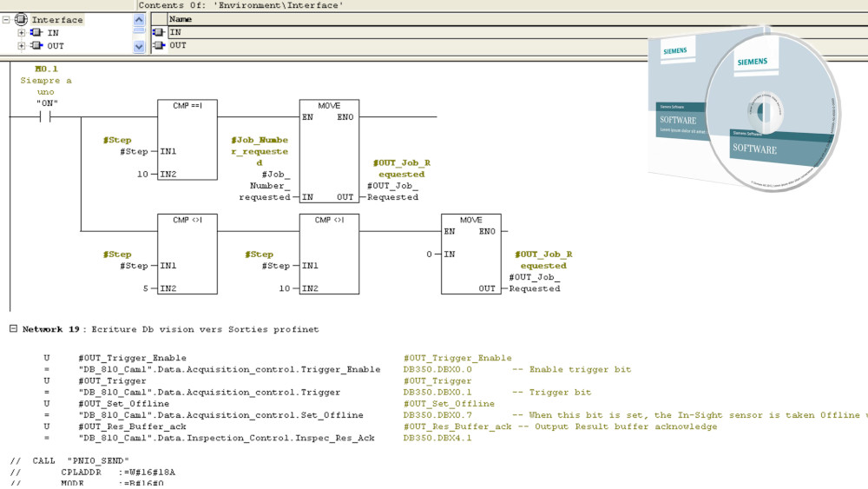Select the lower MOVE block with input 0
868x489 pixels.
point(470,254)
